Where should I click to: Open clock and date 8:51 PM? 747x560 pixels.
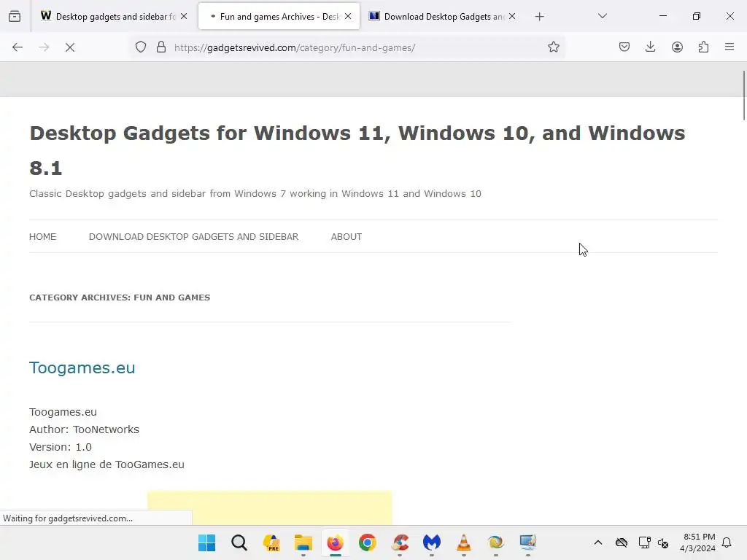(697, 542)
